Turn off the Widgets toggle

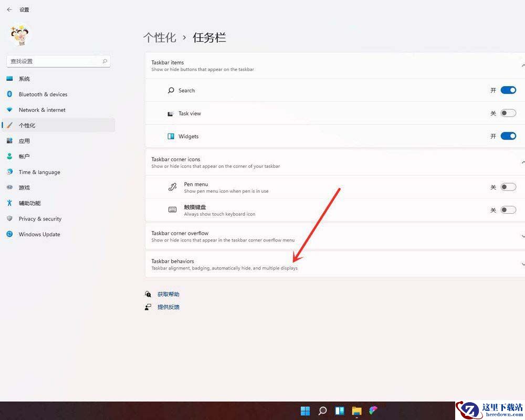pyautogui.click(x=508, y=136)
